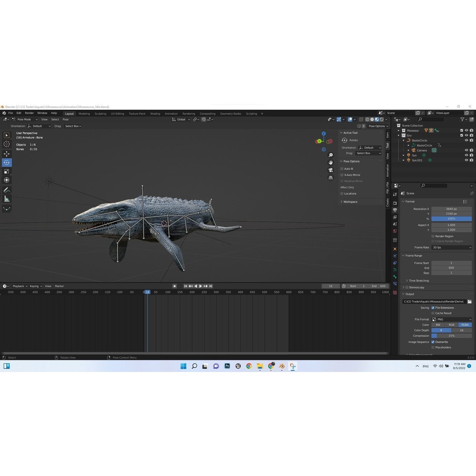Toggle auto keying record button
The height and width of the screenshot is (476, 476).
point(174,286)
